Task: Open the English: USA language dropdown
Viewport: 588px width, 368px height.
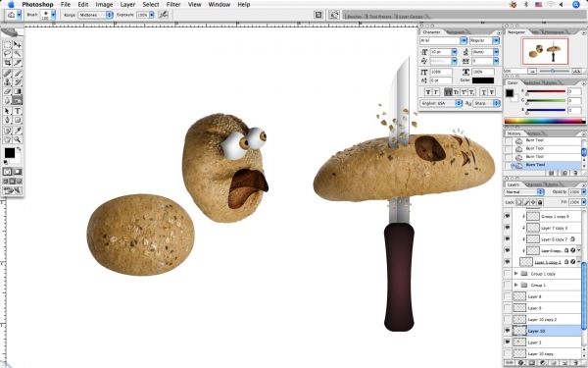Action: coord(441,103)
